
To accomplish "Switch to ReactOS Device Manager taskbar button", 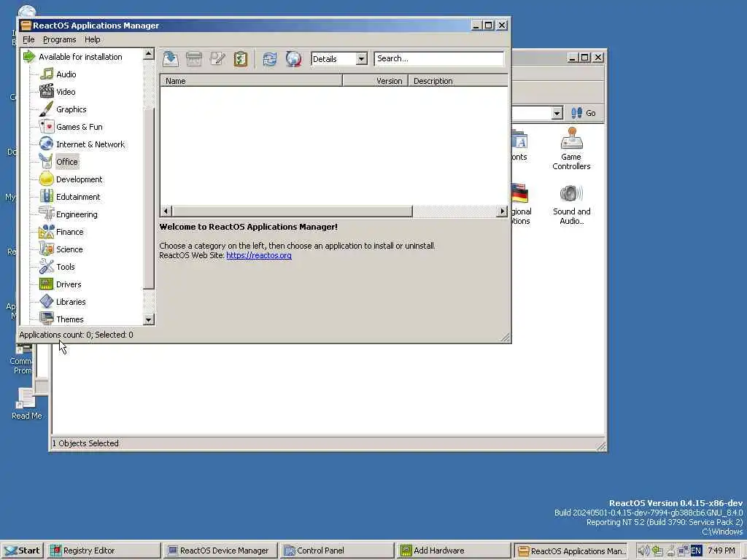I will pos(220,551).
